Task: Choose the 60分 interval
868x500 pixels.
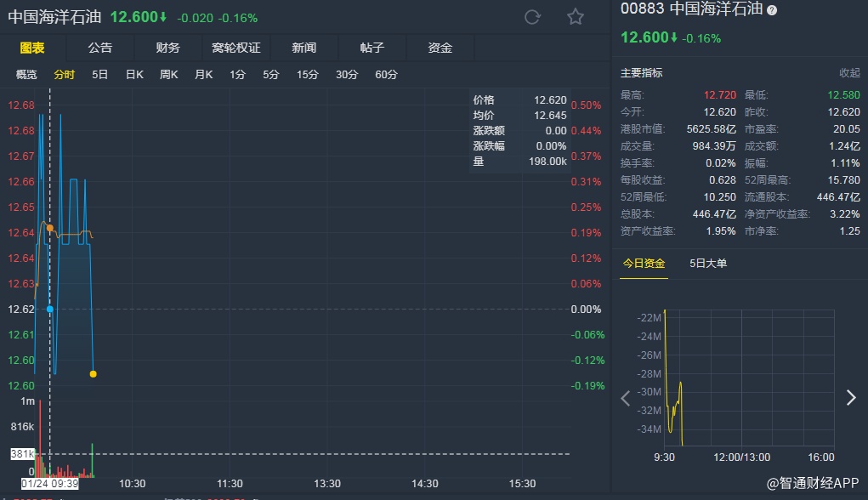Action: (386, 75)
